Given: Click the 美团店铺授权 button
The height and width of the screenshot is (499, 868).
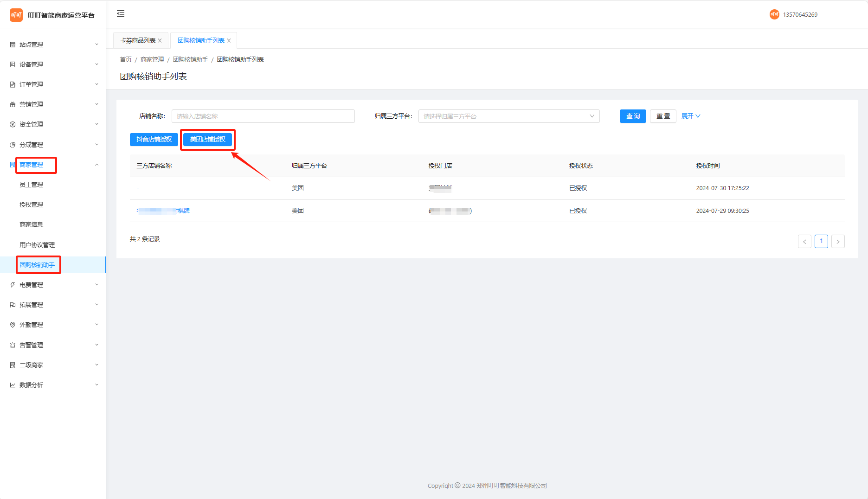Looking at the screenshot, I should [207, 139].
